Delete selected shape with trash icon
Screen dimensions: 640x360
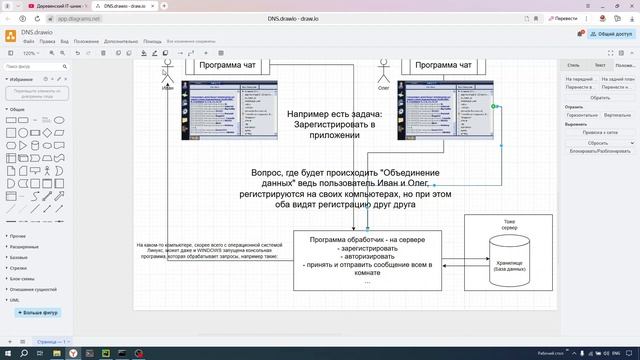click(x=103, y=53)
